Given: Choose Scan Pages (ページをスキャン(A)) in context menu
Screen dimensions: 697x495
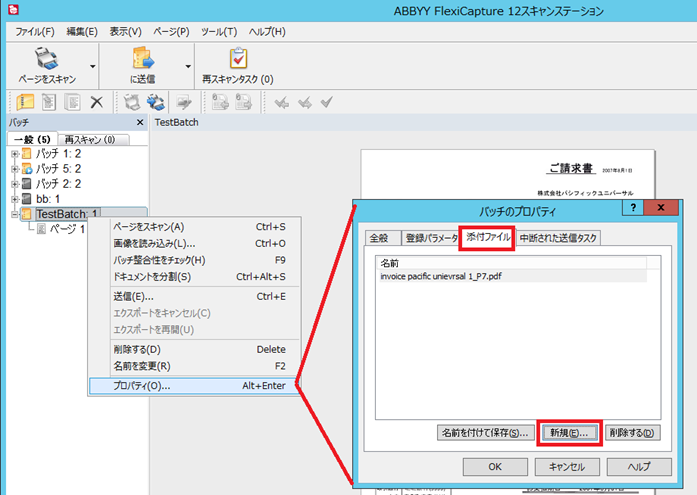Looking at the screenshot, I should pyautogui.click(x=194, y=227).
